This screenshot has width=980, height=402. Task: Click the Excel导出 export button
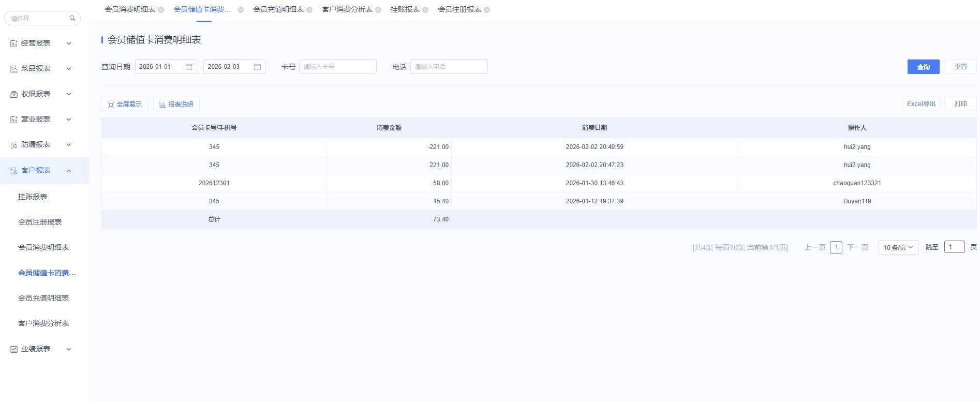[921, 104]
